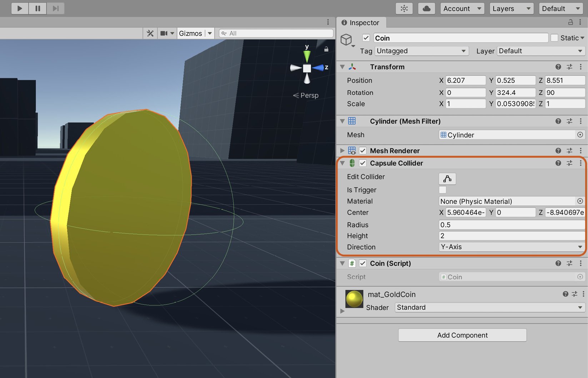Select the Inspector tab

(x=361, y=23)
